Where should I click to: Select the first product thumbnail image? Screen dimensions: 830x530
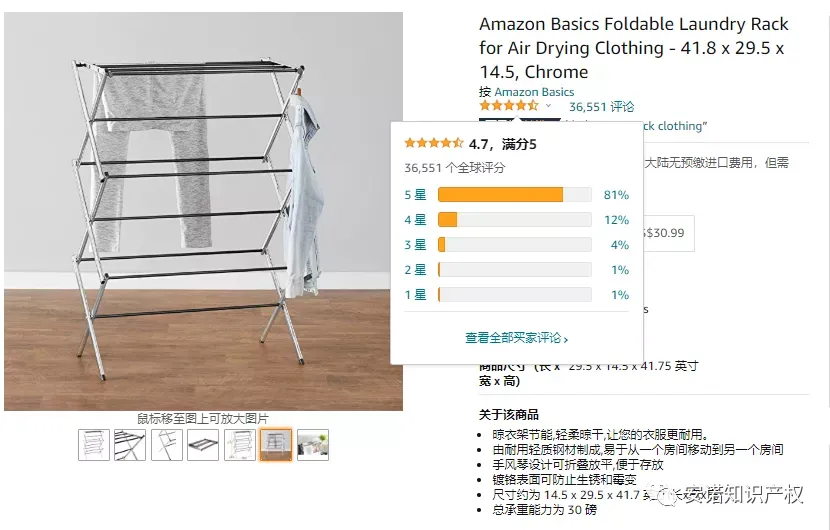coord(94,445)
